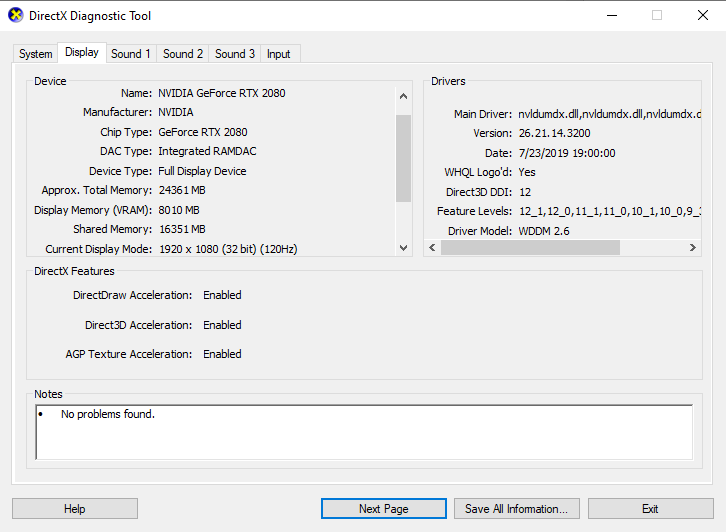Click WHQL Logo'd value 'Yes'

point(527,172)
